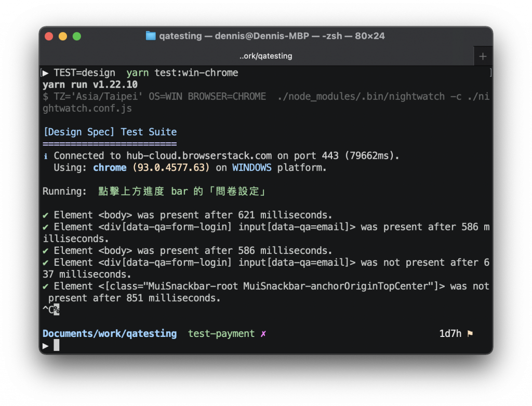Click the magenta ✗ dirty-status icon
This screenshot has height=406, width=532.
263,334
